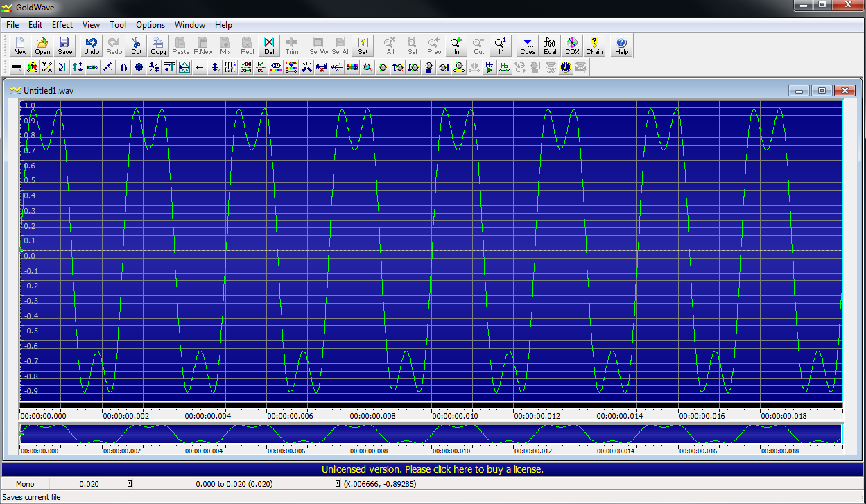Image resolution: width=866 pixels, height=504 pixels.
Task: Create a new sound file
Action: [x=19, y=45]
